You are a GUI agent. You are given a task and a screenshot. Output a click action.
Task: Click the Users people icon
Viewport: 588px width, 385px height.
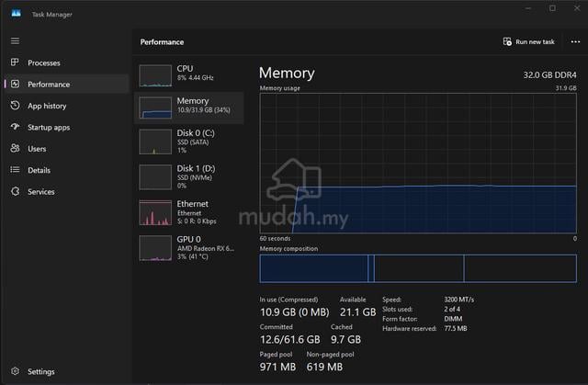(15, 149)
